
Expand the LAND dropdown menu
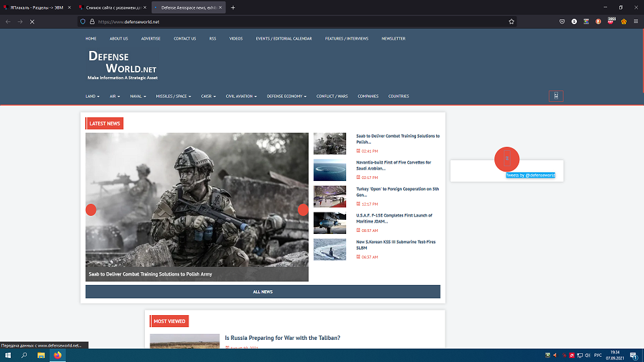[93, 97]
